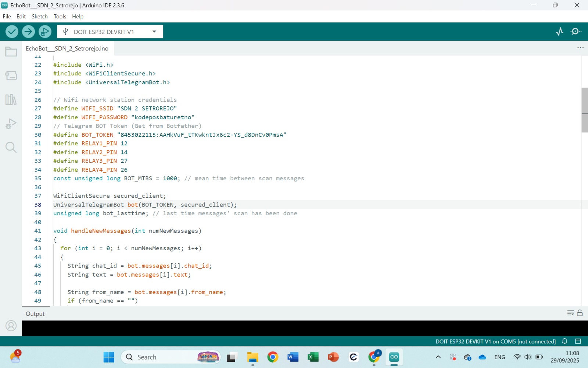Show the Debug sidebar panel
Image resolution: width=588 pixels, height=368 pixels.
(x=11, y=124)
